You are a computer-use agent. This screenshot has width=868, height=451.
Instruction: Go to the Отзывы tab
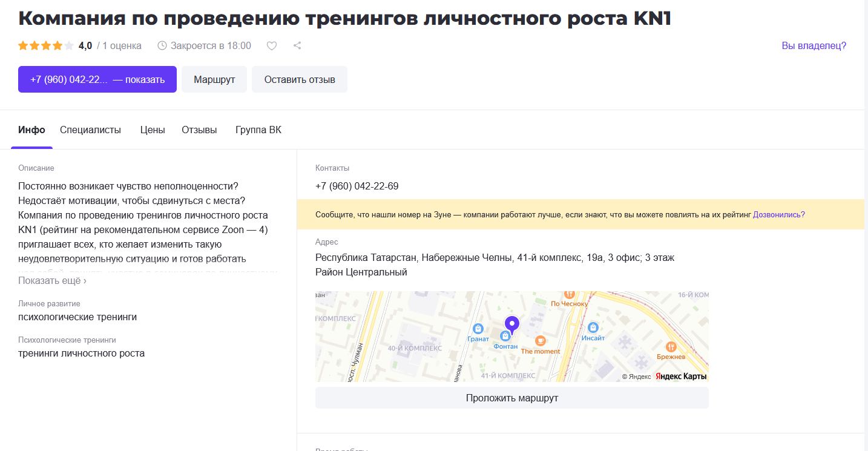point(199,130)
